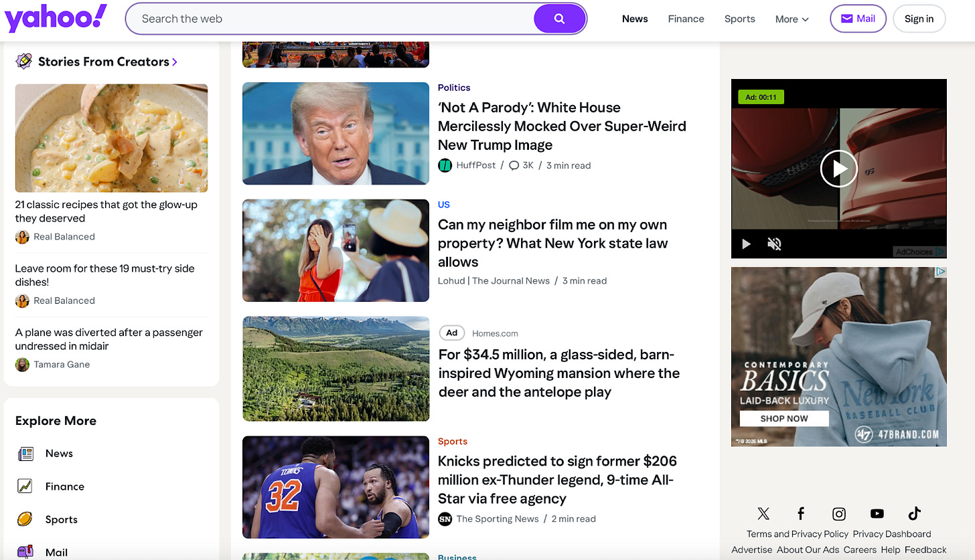
Task: Click the comment bubble icon showing 3K
Action: (x=514, y=165)
